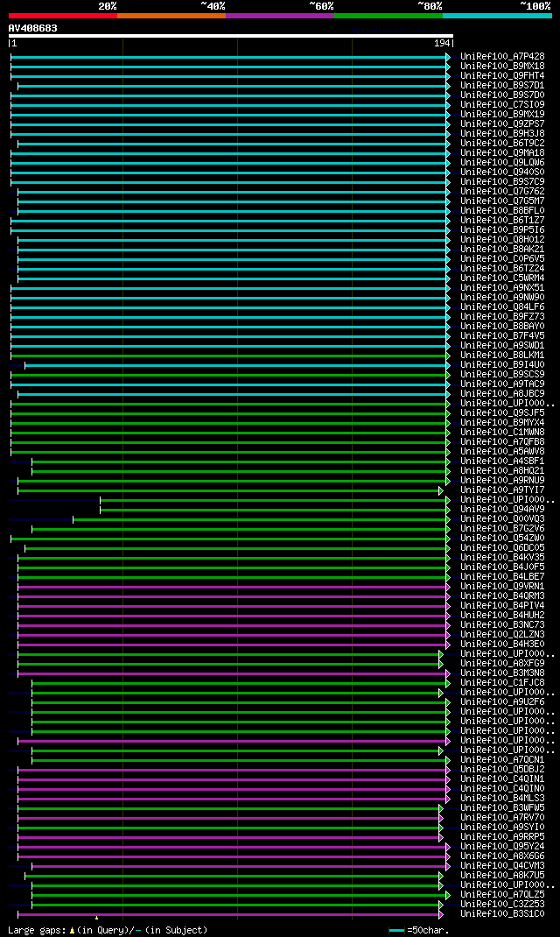Click the UniRef100_B3WFW5 label
Image resolution: width=560 pixels, height=937 pixels.
pos(502,808)
